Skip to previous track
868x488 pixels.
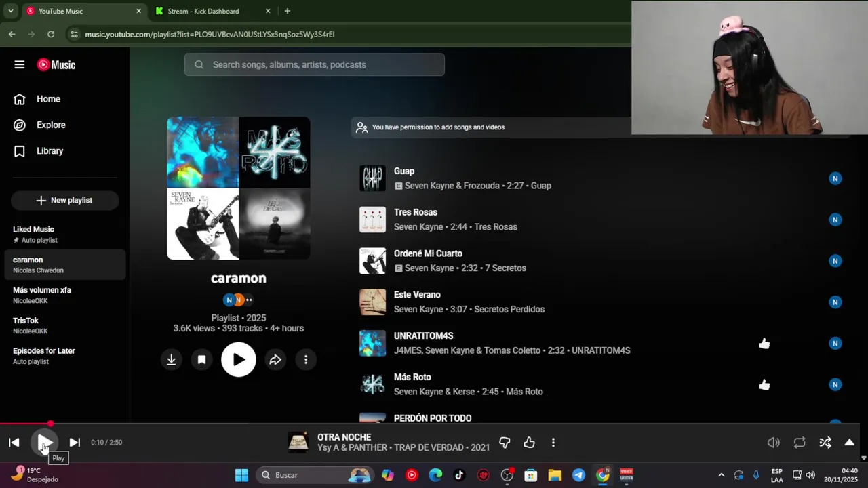coord(14,443)
